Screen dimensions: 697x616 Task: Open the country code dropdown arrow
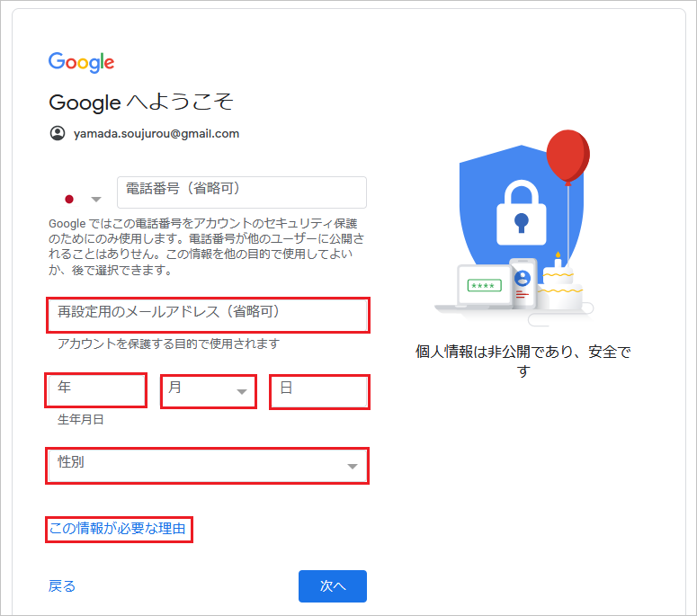96,199
